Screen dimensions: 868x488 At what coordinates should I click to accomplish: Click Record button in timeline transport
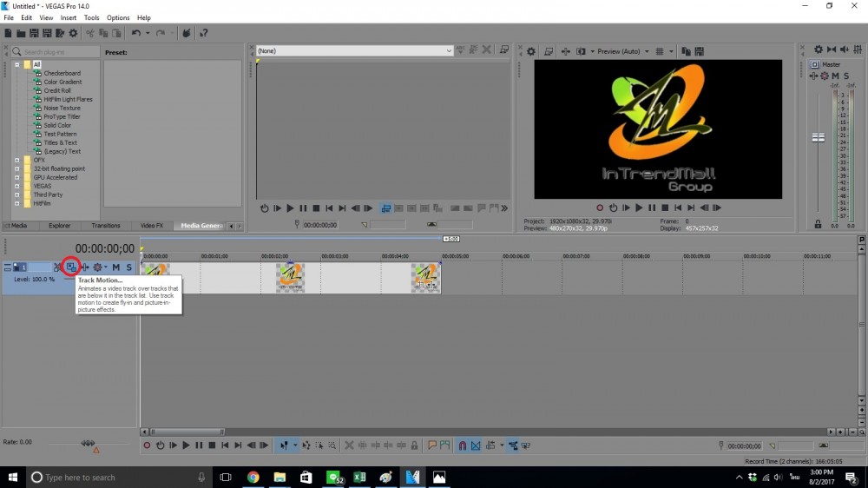click(147, 445)
